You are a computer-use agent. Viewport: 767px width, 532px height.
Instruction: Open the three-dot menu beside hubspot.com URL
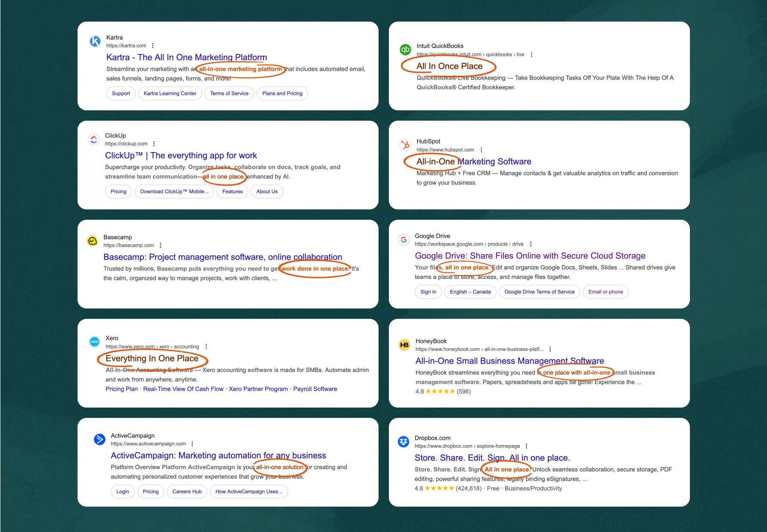481,150
